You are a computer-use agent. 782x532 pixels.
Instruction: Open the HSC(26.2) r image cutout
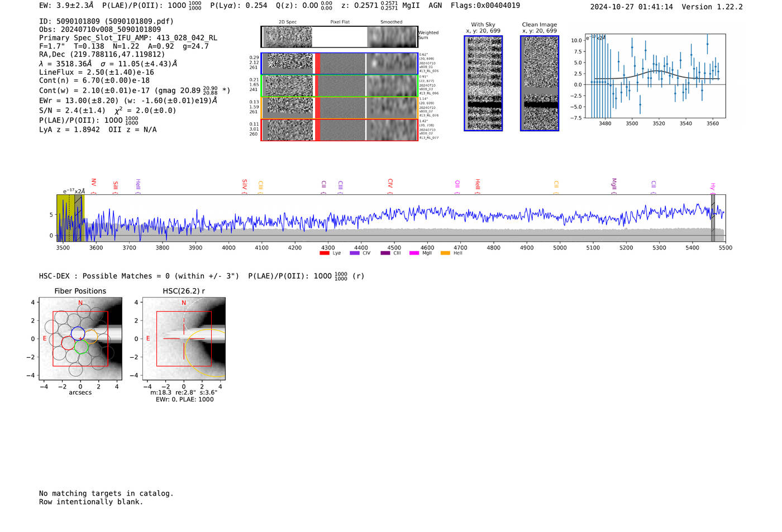[184, 339]
